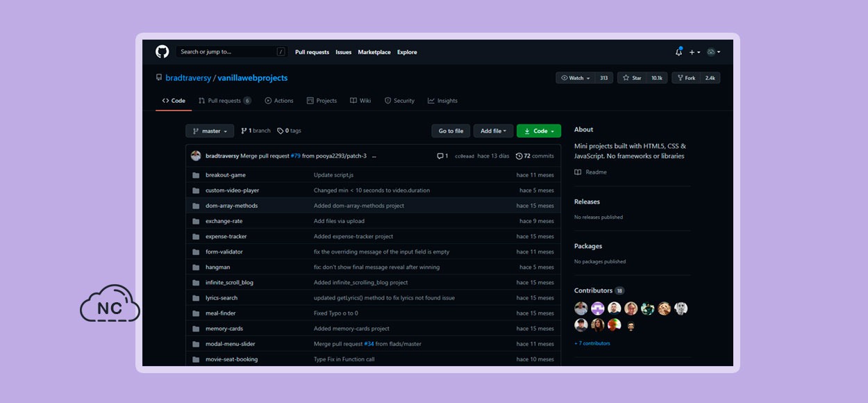The height and width of the screenshot is (403, 868).
Task: Open the infinite_scroll_blog folder
Action: [x=229, y=283]
